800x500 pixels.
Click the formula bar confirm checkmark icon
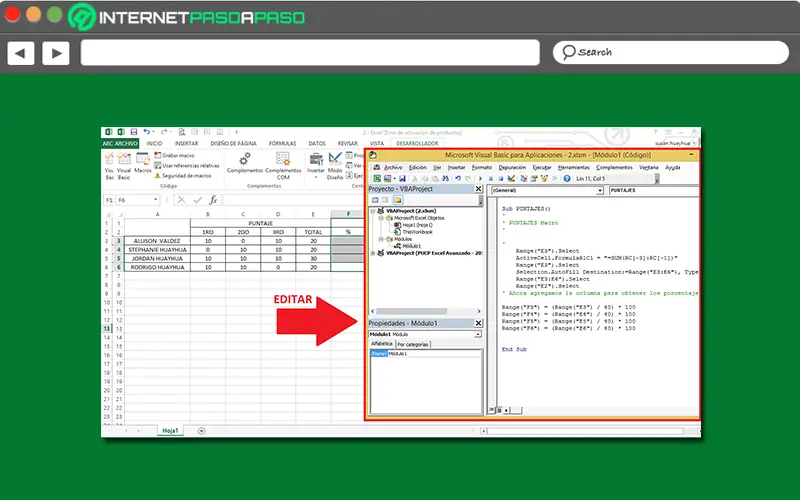coord(198,200)
